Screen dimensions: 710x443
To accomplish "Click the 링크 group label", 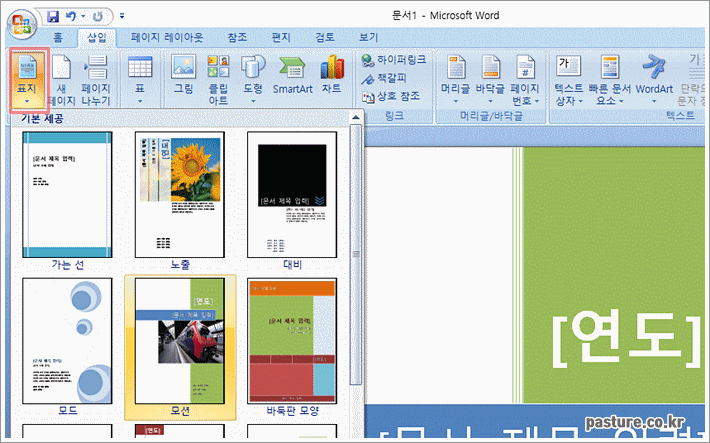I will click(394, 116).
